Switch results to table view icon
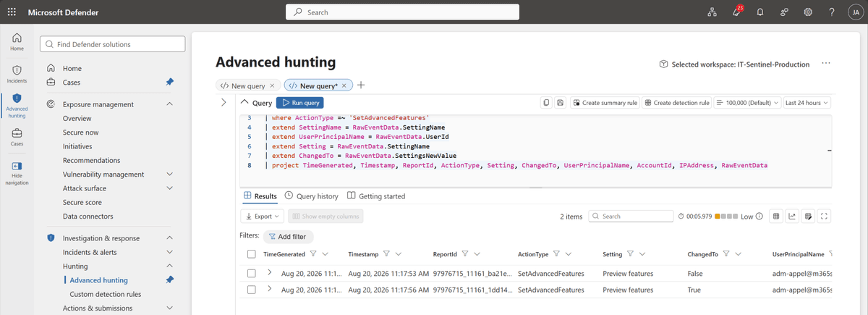This screenshot has height=315, width=868. (x=775, y=216)
